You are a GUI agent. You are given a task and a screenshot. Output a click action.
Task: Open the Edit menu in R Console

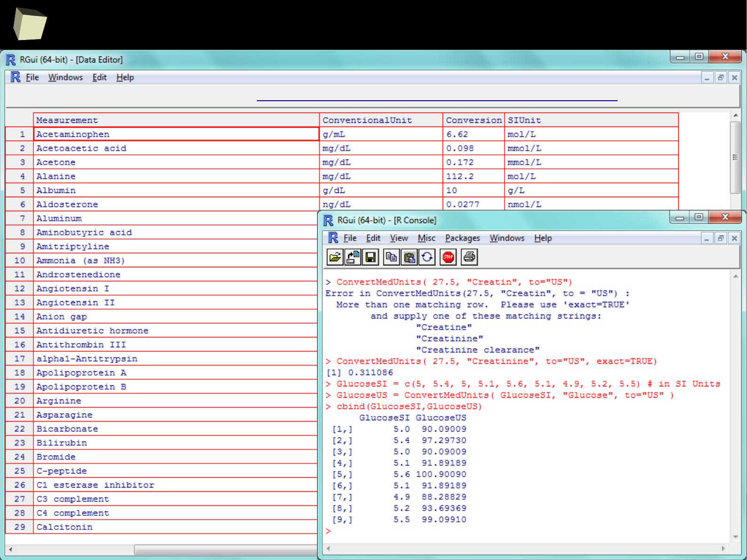click(x=373, y=238)
